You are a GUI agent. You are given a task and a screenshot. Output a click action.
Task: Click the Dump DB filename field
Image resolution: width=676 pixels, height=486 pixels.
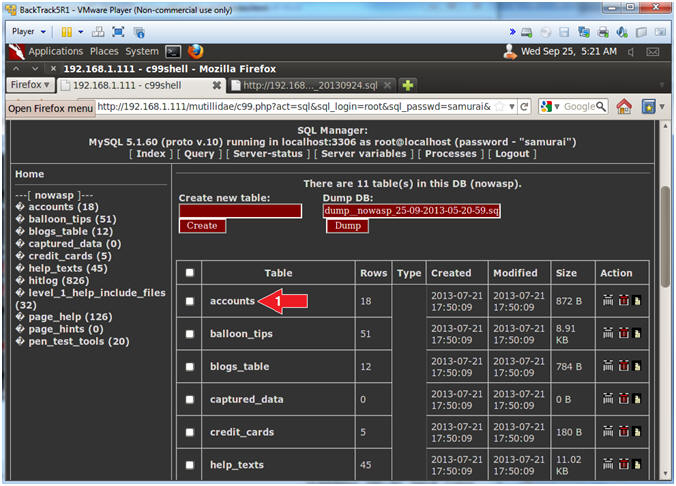pos(411,210)
